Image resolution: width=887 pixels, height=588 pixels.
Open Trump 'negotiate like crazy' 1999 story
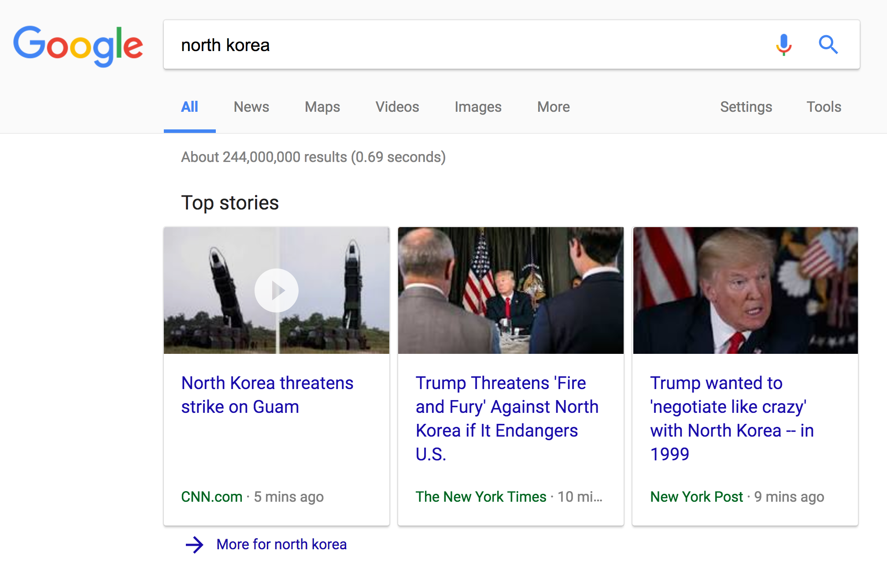732,418
